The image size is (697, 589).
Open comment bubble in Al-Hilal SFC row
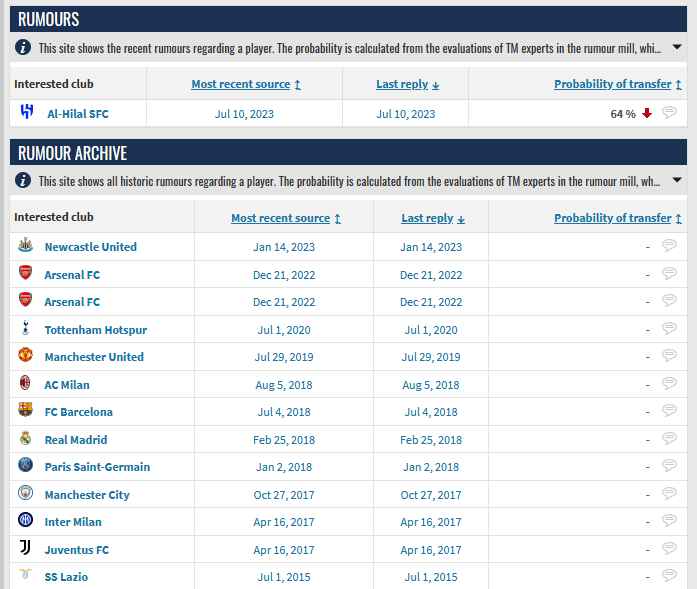click(669, 112)
